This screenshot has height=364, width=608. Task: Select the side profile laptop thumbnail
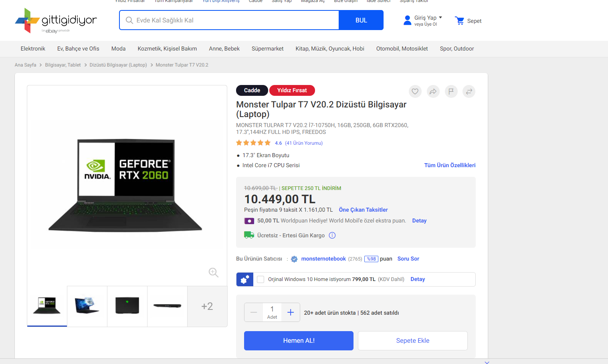(167, 306)
